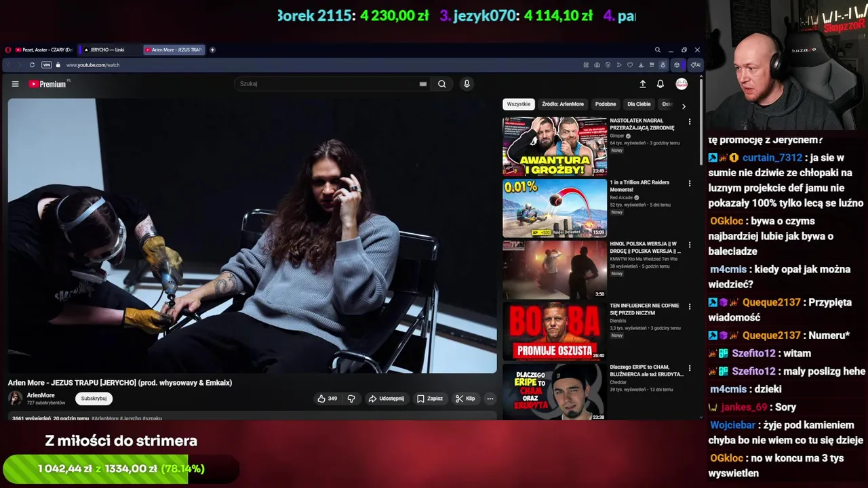This screenshot has width=868, height=488.
Task: Select the Wszystkie filter chip
Action: (x=519, y=104)
